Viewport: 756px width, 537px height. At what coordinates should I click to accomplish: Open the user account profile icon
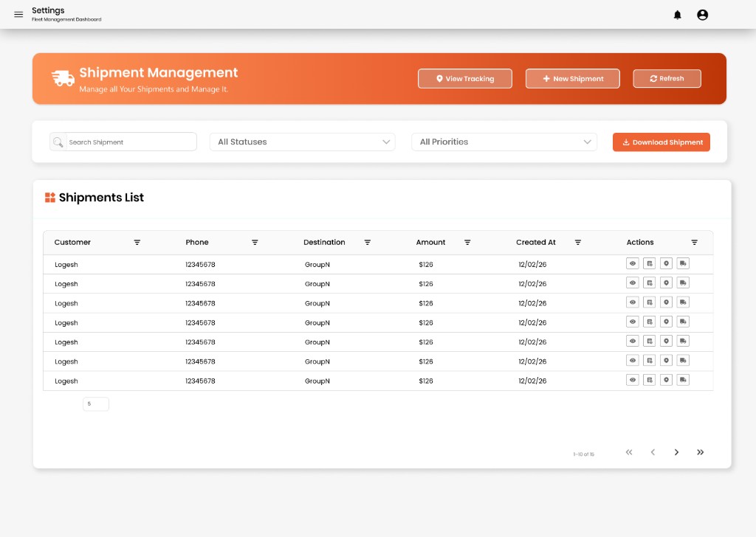[703, 15]
